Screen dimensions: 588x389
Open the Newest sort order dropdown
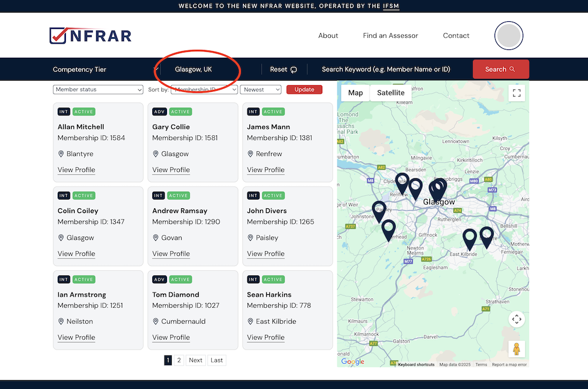(261, 89)
